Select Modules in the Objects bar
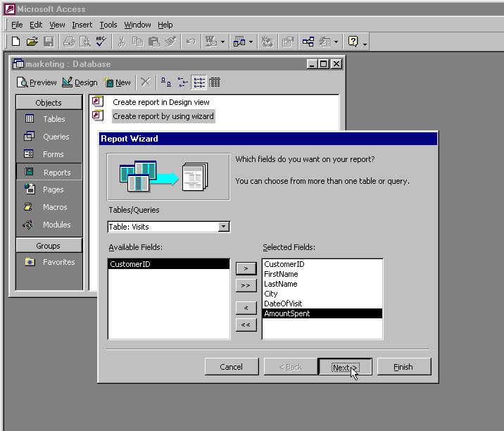This screenshot has width=504, height=431. pos(49,225)
